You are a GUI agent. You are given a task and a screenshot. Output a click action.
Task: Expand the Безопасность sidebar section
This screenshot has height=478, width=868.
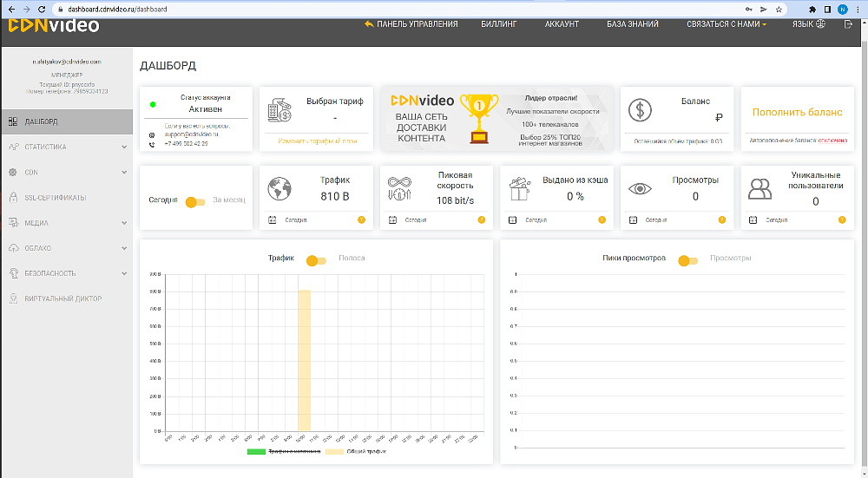(x=124, y=273)
